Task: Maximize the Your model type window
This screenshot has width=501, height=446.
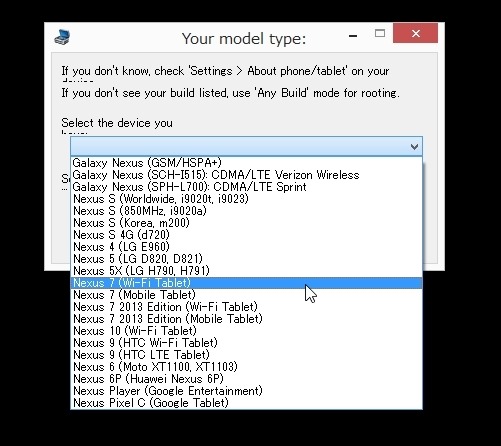Action: (x=380, y=33)
